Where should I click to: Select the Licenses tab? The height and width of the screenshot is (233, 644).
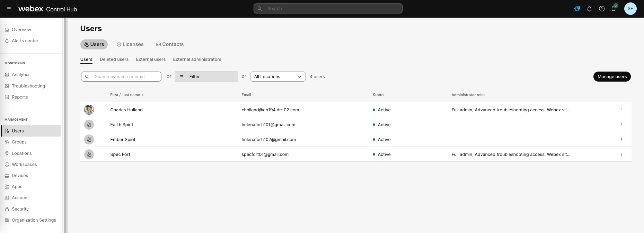[x=130, y=45]
